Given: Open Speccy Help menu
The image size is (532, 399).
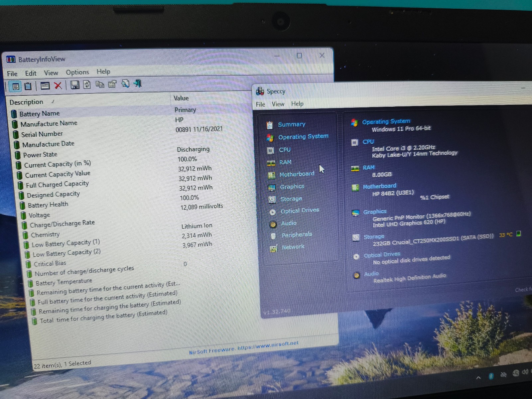Looking at the screenshot, I should pos(297,104).
